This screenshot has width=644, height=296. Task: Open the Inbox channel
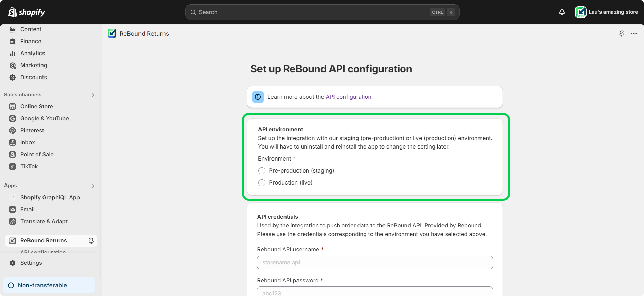click(x=27, y=142)
